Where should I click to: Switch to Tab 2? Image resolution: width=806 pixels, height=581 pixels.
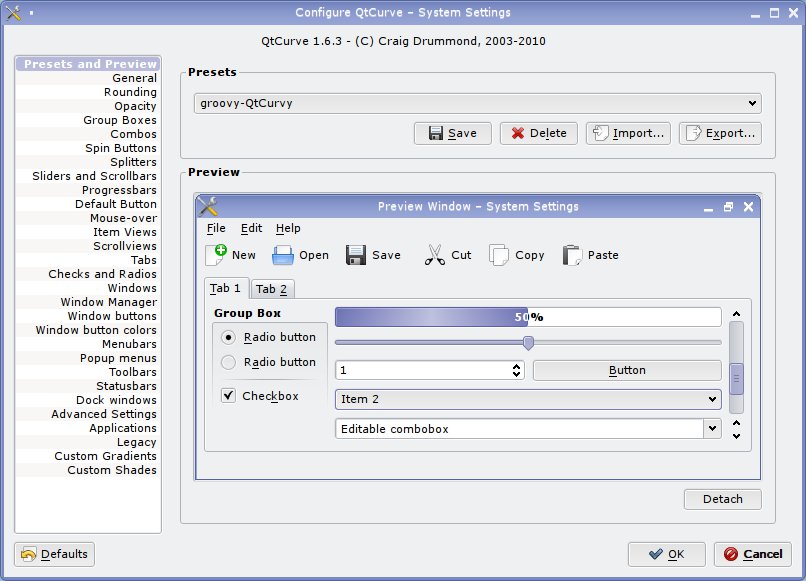point(272,289)
